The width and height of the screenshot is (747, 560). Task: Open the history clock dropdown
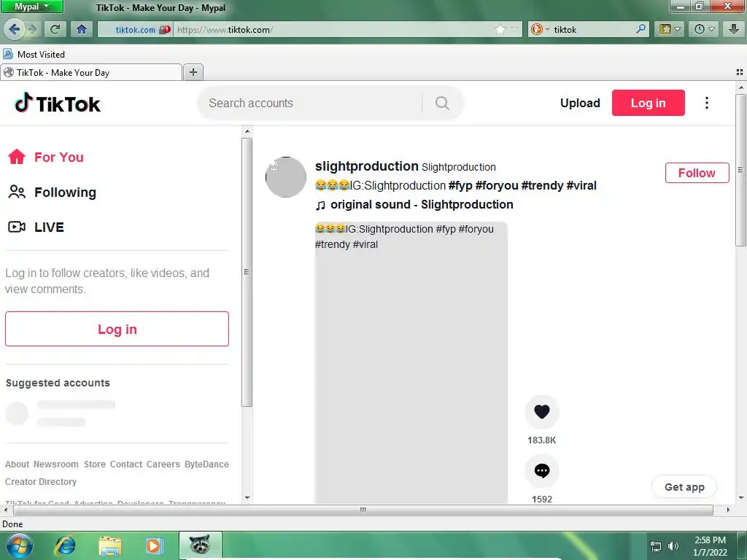704,29
